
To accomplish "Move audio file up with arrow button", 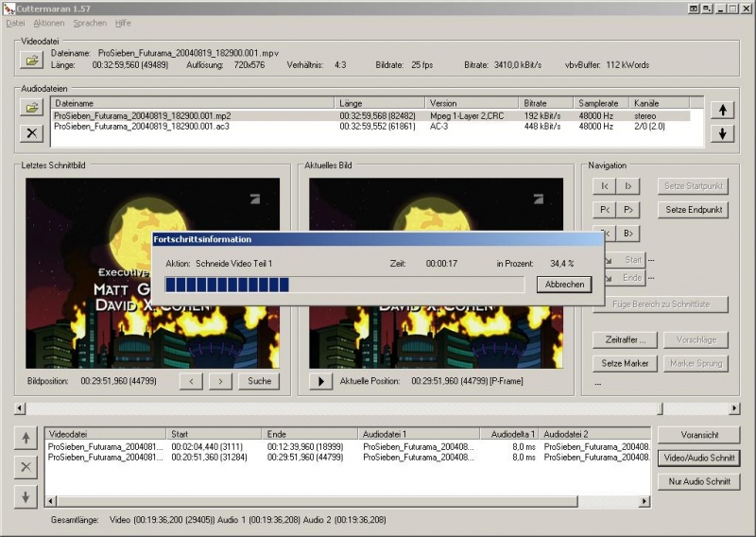I will pos(722,110).
